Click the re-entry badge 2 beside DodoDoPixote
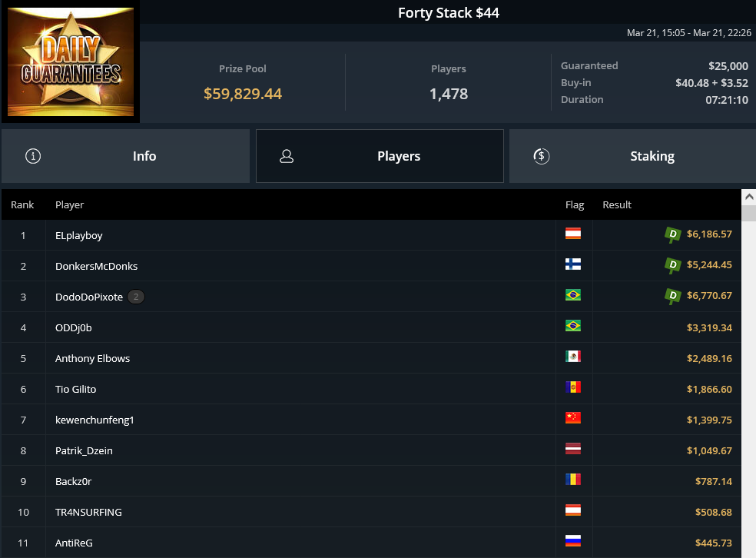 click(x=136, y=297)
